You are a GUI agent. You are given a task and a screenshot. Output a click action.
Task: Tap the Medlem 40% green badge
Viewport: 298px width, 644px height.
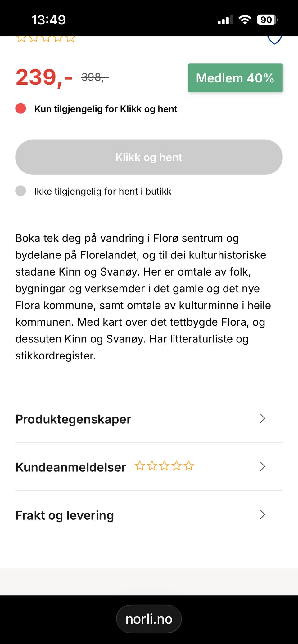[x=235, y=78]
